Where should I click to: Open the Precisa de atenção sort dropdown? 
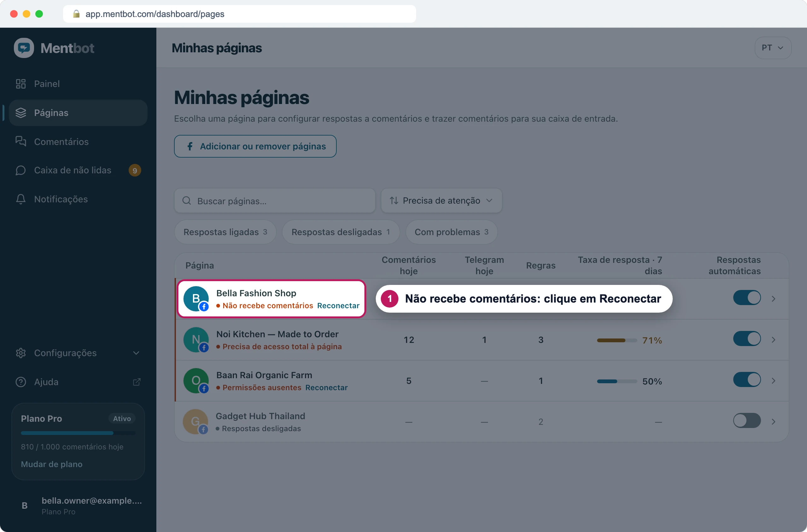(x=441, y=200)
